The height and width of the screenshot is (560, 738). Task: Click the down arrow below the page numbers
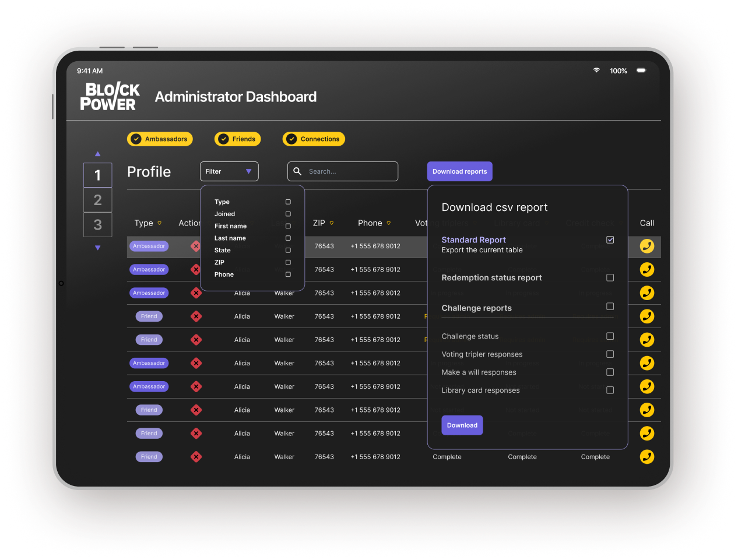[x=98, y=248]
